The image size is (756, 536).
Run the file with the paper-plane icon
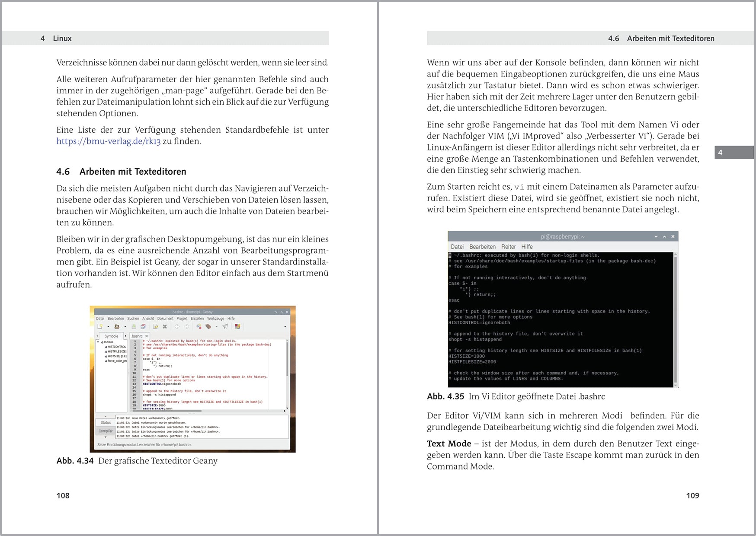(225, 326)
